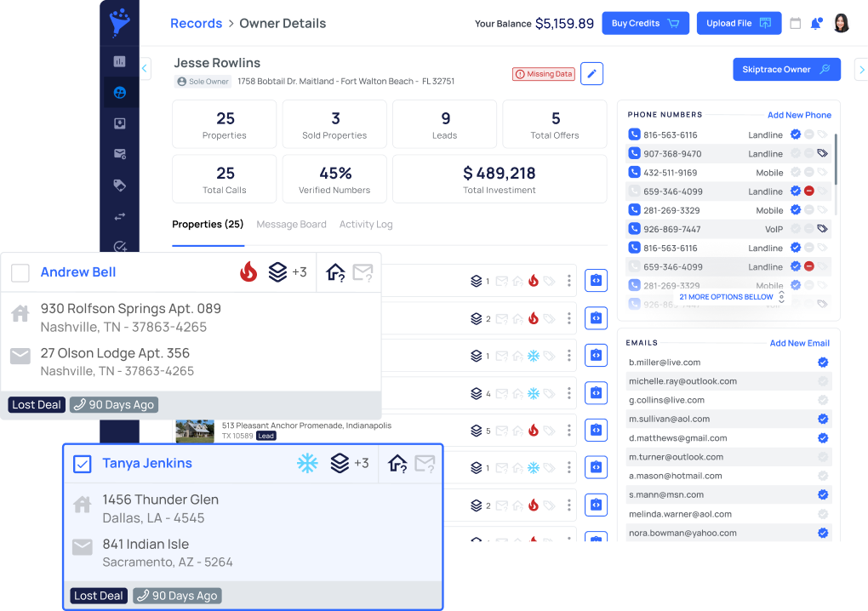Click the snowflake icon in third property row
Screen dimensions: 868x611
pos(534,356)
